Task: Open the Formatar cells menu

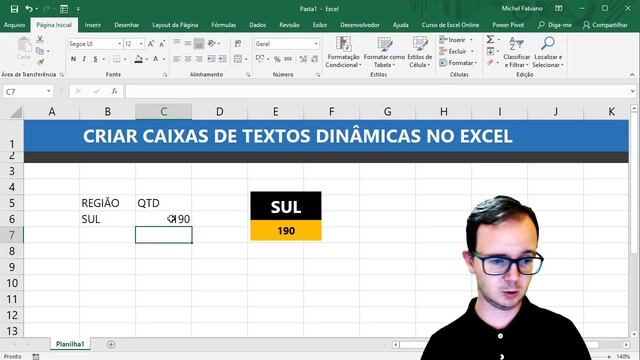Action: point(458,62)
